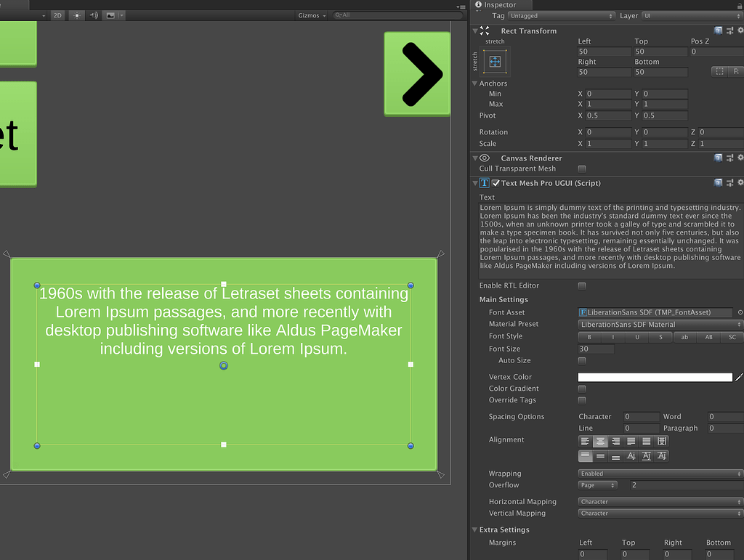Click the 2D view toggle in Scene toolbar
This screenshot has width=744, height=560.
click(57, 15)
